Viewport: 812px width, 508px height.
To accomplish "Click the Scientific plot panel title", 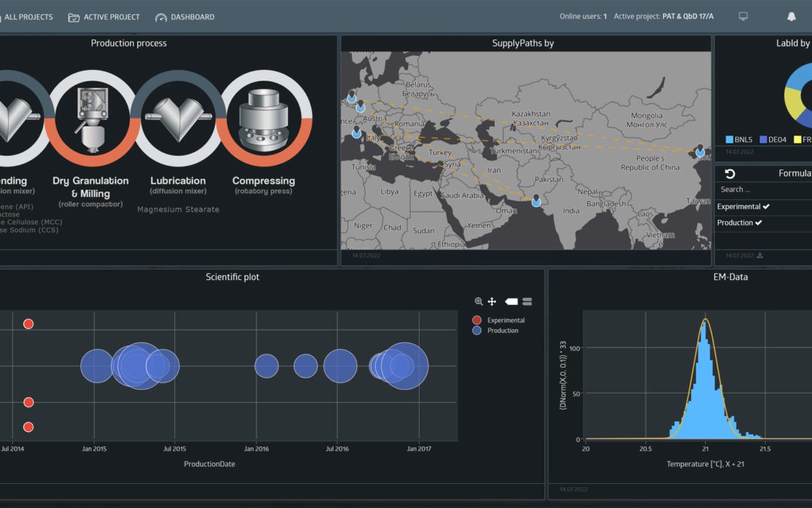I will point(232,277).
